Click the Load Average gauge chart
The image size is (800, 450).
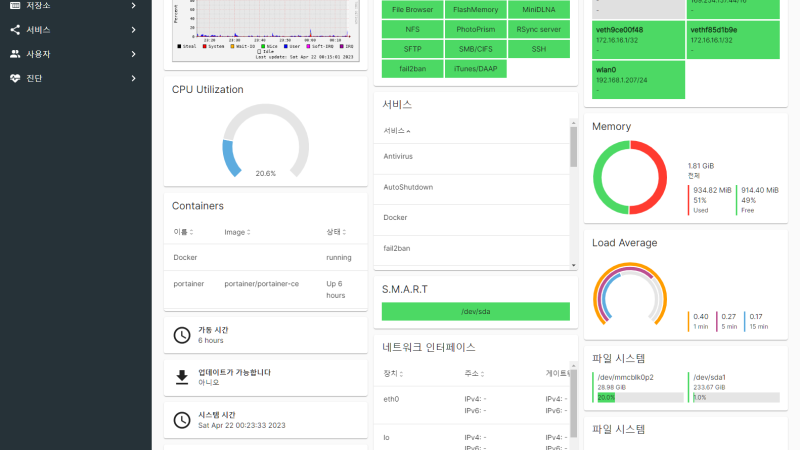tap(630, 294)
